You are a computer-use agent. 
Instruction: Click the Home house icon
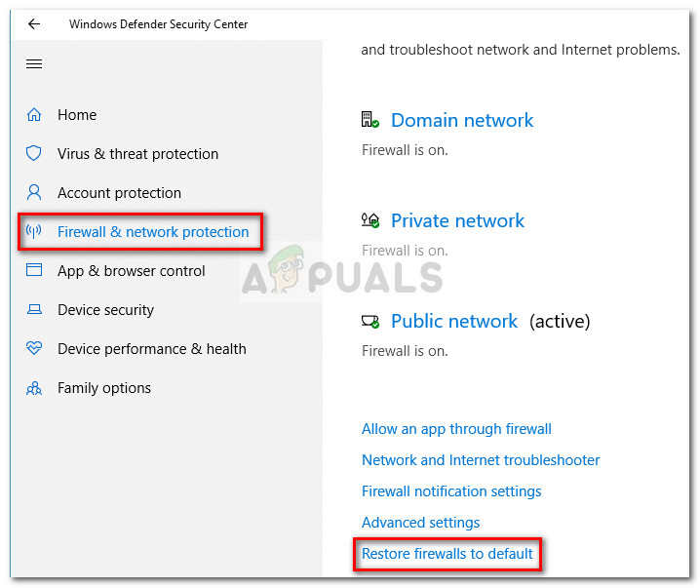click(x=34, y=115)
